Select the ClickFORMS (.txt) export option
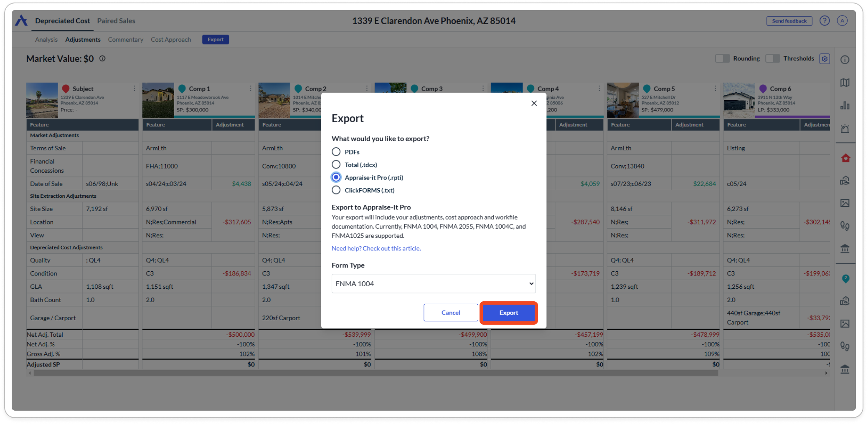This screenshot has width=868, height=424. pos(336,190)
